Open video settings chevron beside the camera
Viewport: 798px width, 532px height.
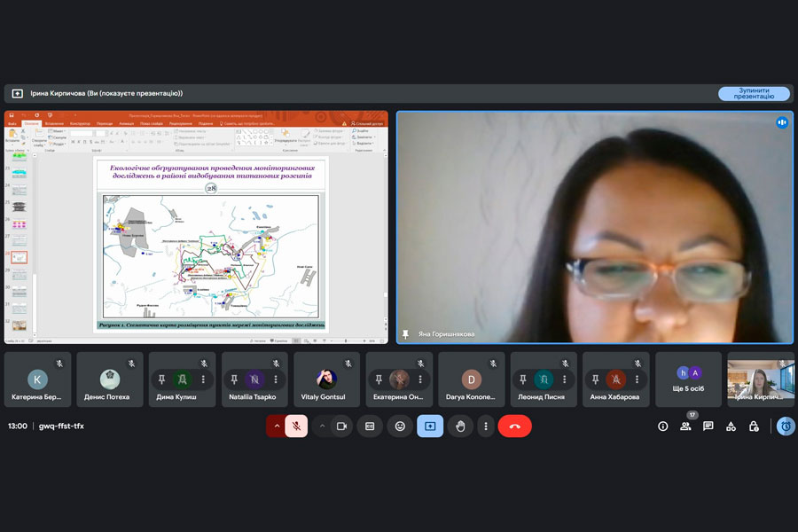321,426
